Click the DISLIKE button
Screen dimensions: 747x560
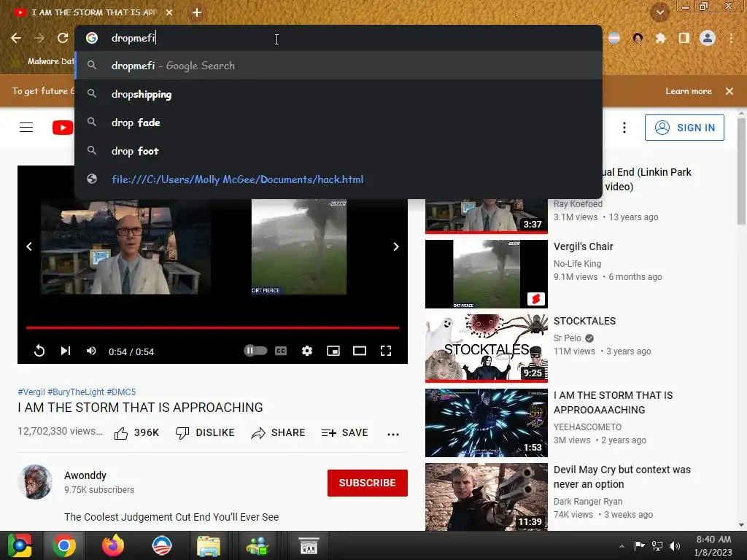click(205, 433)
